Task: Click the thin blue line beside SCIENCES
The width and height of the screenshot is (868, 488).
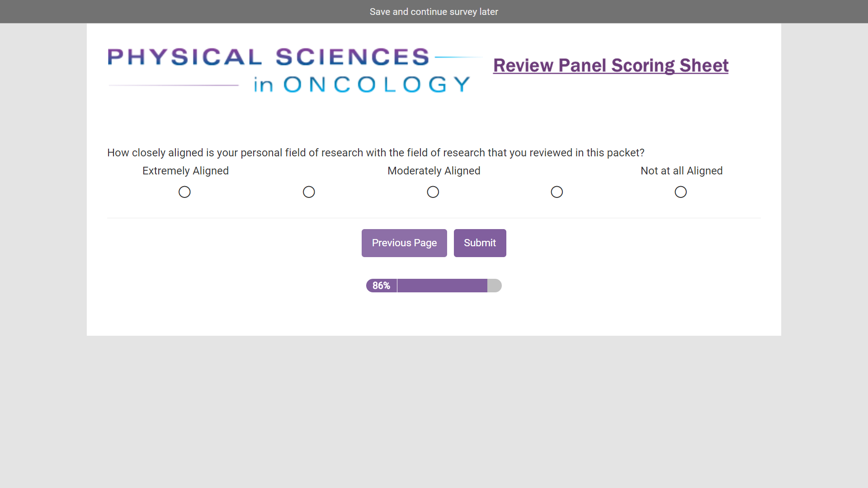Action: pos(458,57)
